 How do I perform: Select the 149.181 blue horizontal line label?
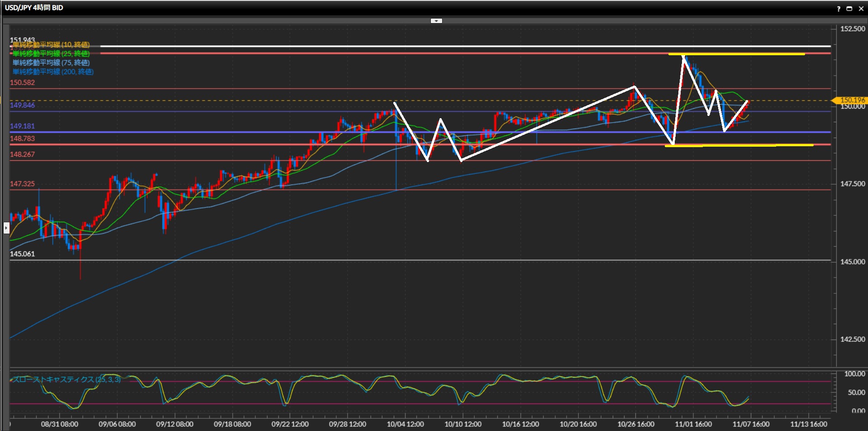tap(22, 126)
